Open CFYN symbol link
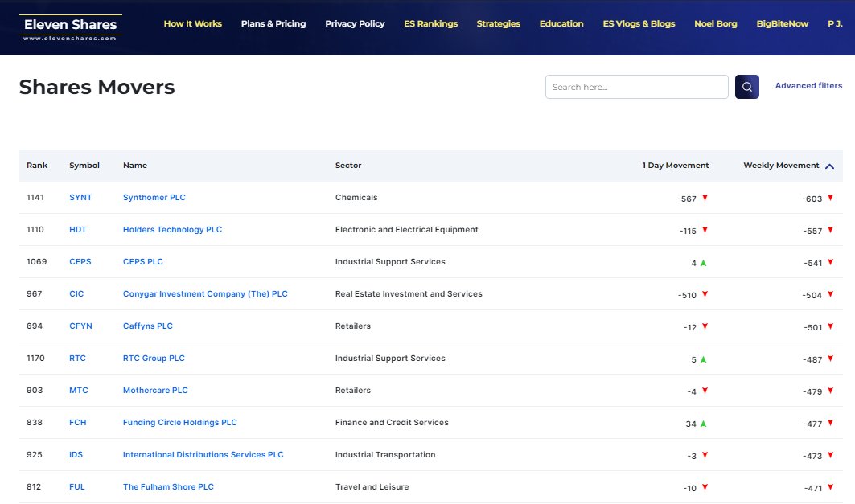This screenshot has height=504, width=855. (80, 326)
